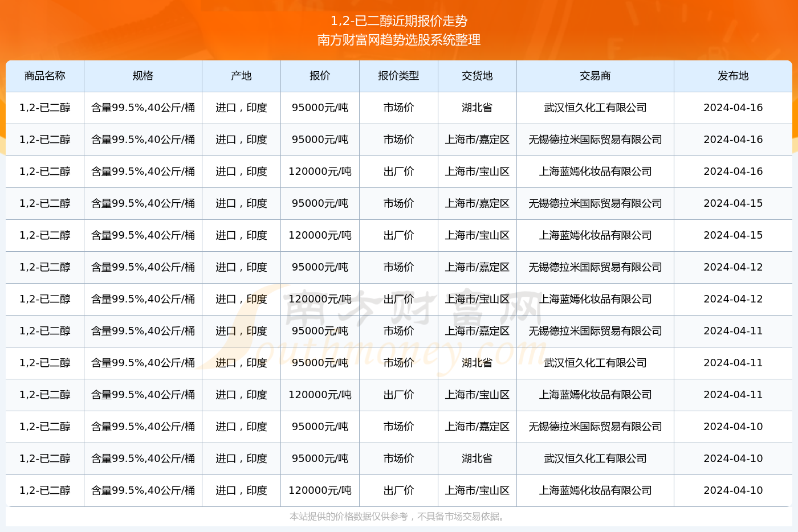This screenshot has width=798, height=532.
Task: Click 进口，印度 in the 2024-04-10 武汉恒久 row
Action: coord(241,459)
